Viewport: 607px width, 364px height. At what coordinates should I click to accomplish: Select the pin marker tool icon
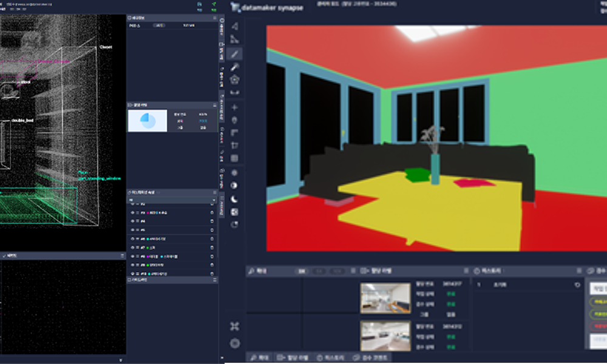point(234,120)
